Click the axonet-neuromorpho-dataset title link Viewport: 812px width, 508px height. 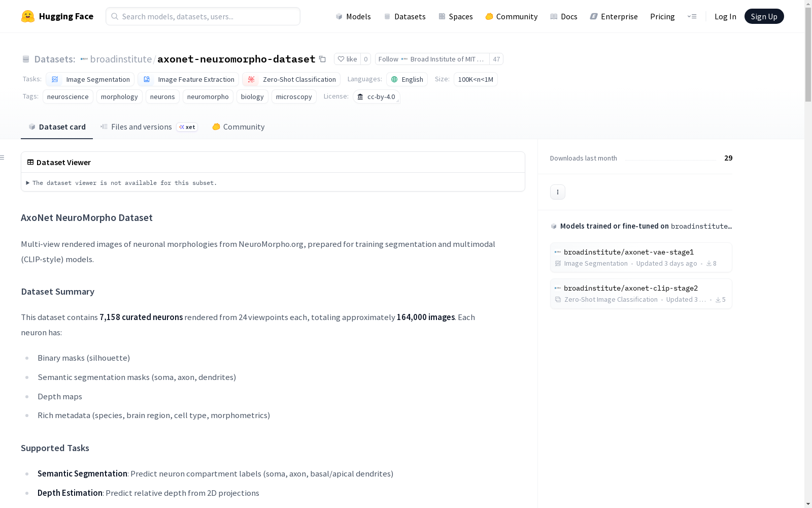pyautogui.click(x=236, y=59)
